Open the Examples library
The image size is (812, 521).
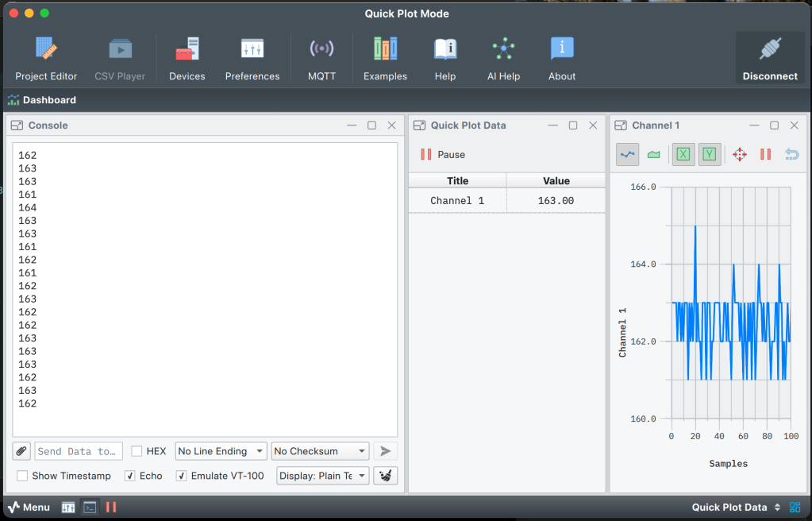pos(385,58)
